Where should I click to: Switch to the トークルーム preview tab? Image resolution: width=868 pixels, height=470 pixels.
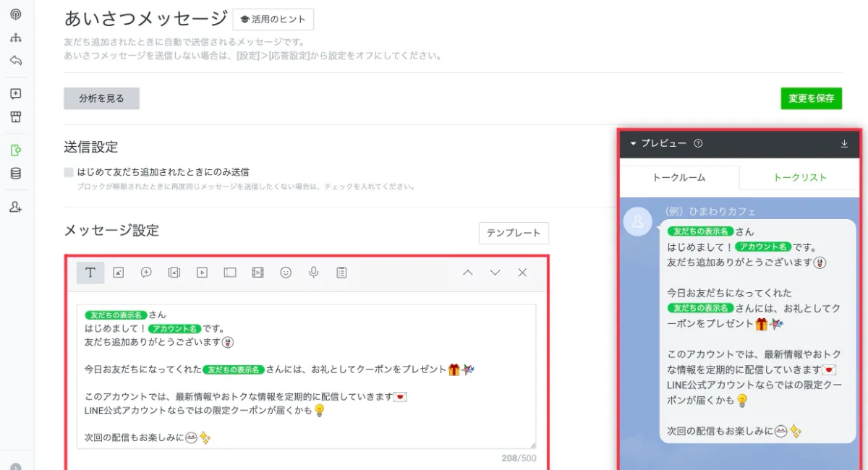[x=679, y=177]
